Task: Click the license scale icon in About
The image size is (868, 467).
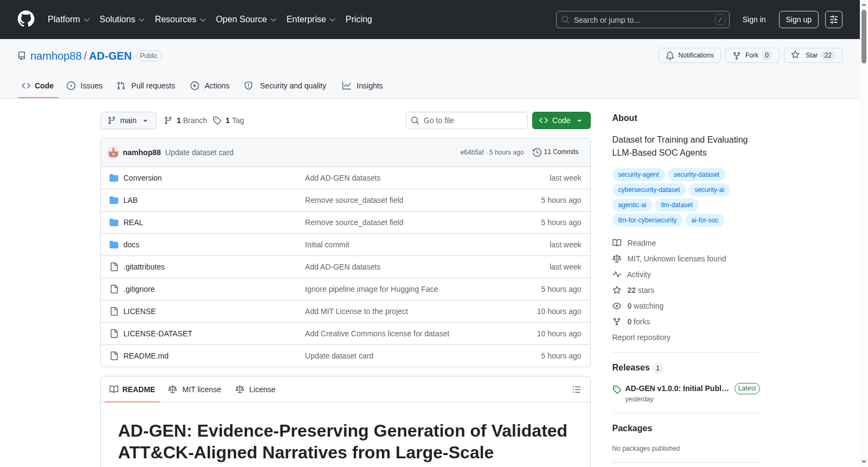Action: coord(617,259)
